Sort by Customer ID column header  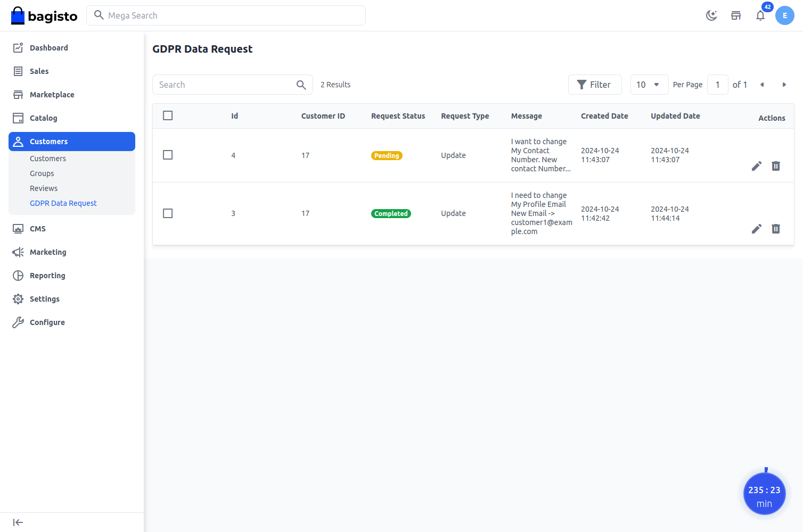[323, 116]
